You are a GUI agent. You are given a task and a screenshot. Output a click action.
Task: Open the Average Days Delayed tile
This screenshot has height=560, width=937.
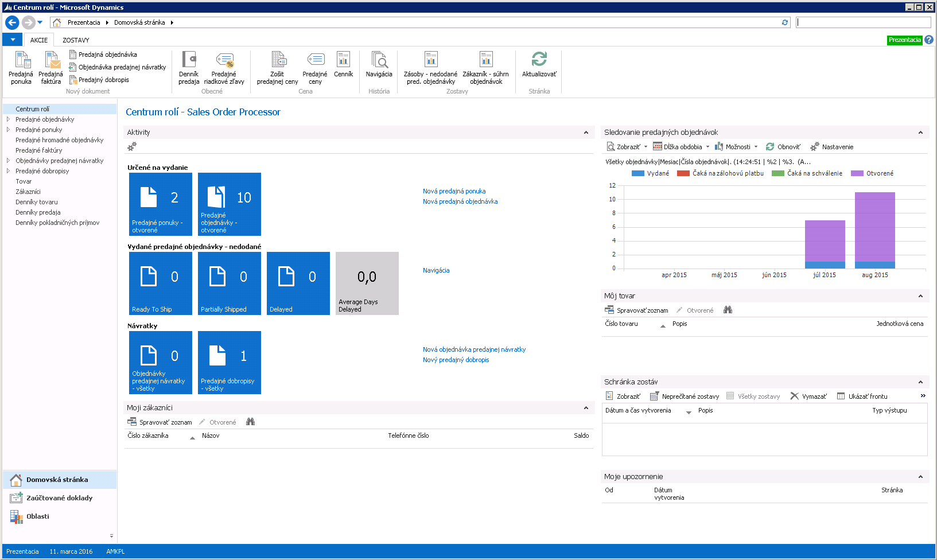point(367,283)
